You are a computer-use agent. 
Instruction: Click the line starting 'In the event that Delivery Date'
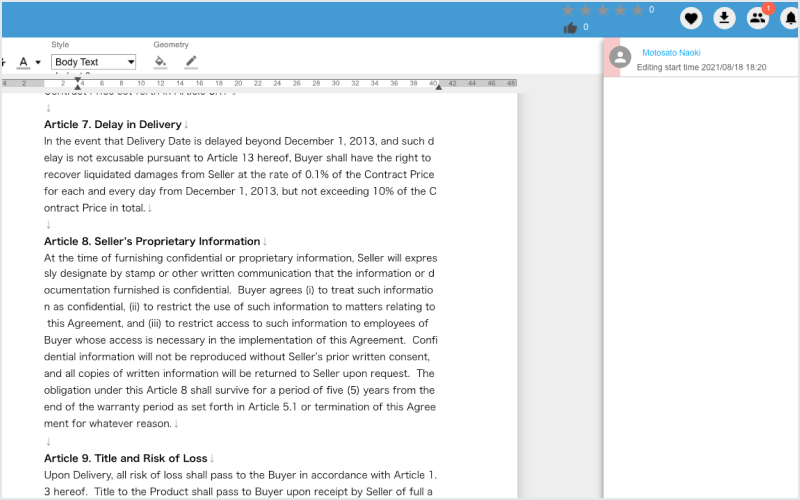pos(239,141)
